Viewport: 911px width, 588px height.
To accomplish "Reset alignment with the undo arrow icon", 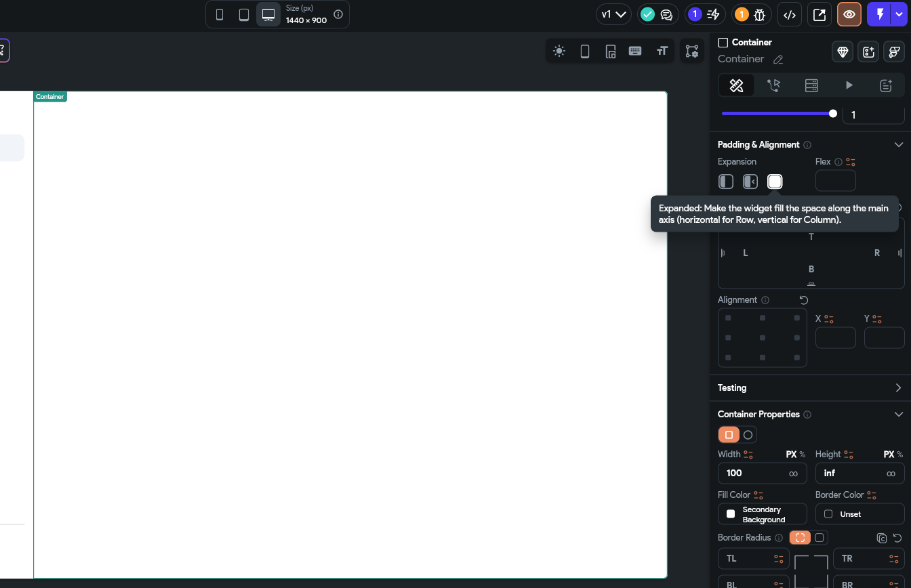I will coord(804,300).
